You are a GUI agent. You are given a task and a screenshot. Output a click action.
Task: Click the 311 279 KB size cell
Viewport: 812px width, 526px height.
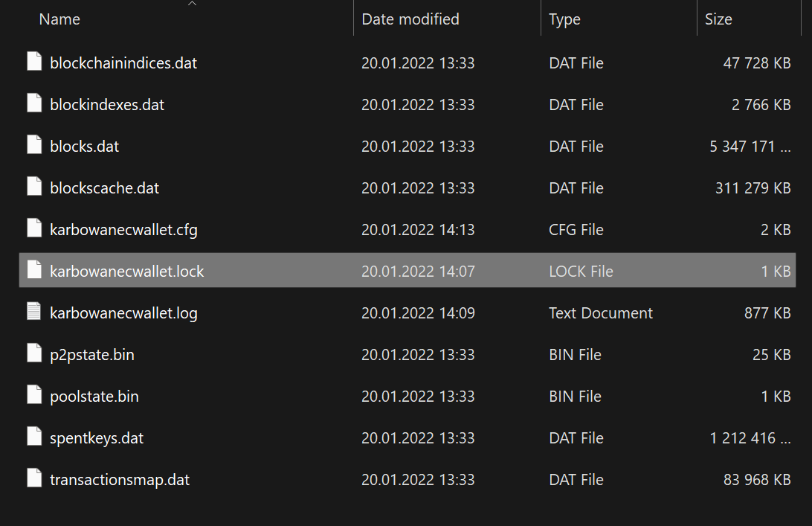tap(753, 188)
